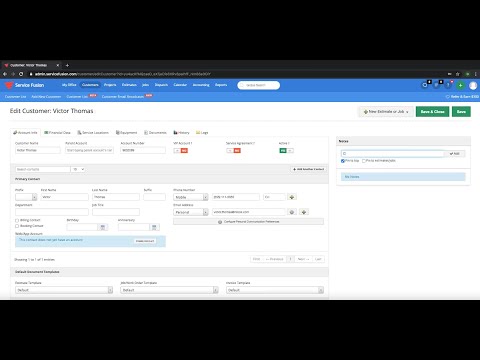Open the Jobs menu

(x=145, y=85)
